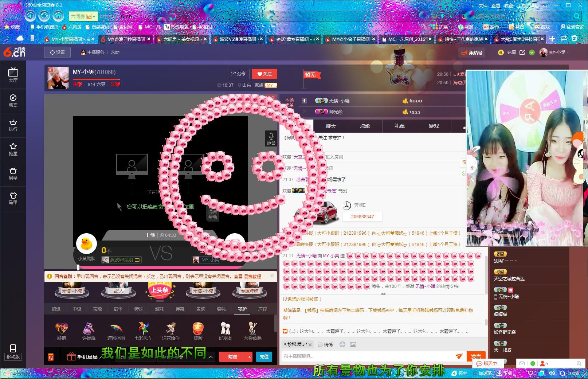588x379 pixels.
Task: Open the 混音教程 tutorial link
Action: pos(252,277)
